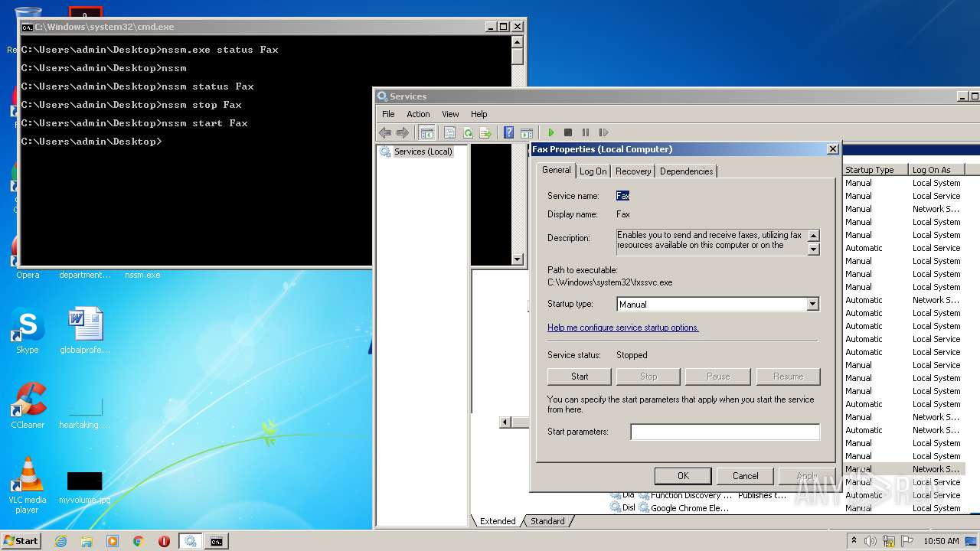Click cmd window scrollbar up arrow
This screenshot has width=980, height=551.
(x=517, y=42)
